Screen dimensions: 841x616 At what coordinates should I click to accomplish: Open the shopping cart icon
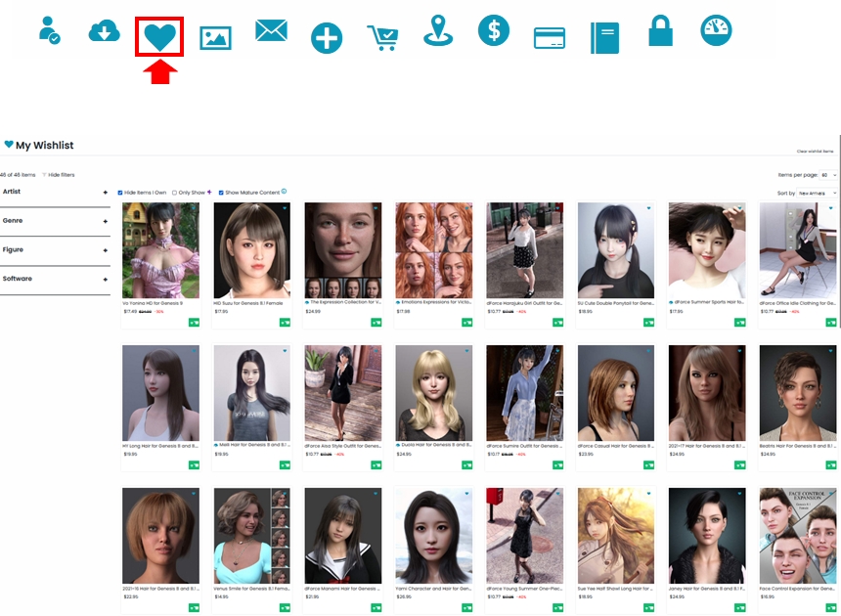(382, 31)
